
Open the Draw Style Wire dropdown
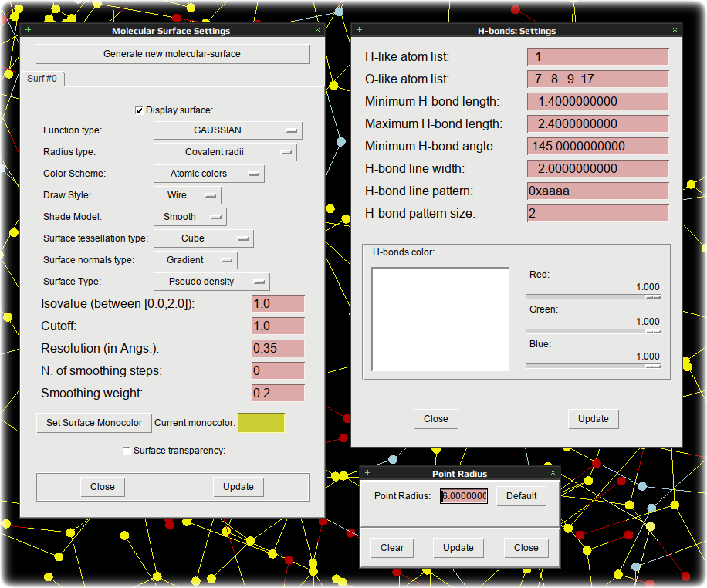[x=188, y=195]
